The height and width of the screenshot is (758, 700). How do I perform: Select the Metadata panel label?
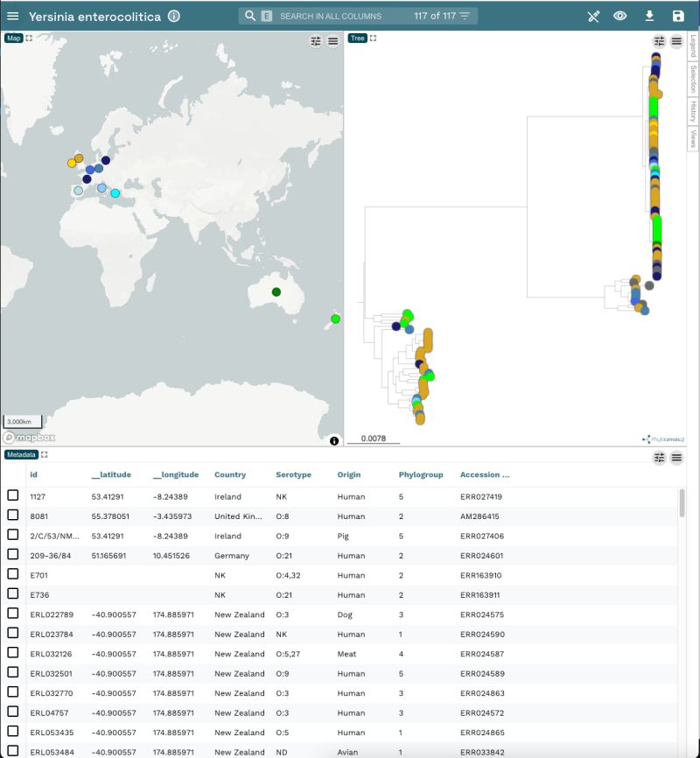pos(21,455)
